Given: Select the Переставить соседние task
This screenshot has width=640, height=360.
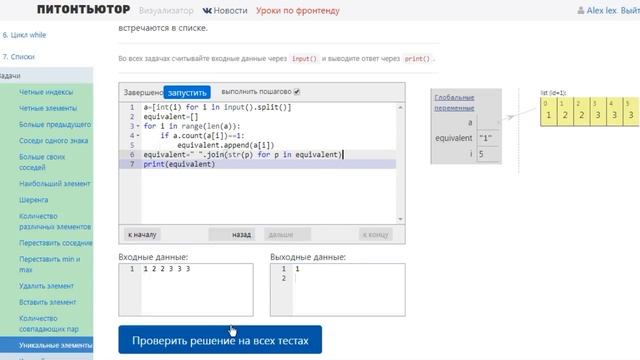Looking at the screenshot, I should [56, 243].
